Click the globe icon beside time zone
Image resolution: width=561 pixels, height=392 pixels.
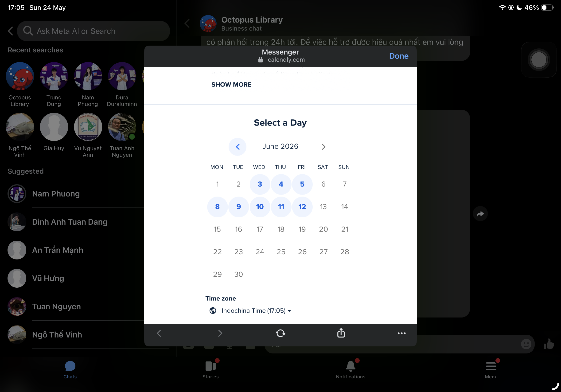[213, 311]
